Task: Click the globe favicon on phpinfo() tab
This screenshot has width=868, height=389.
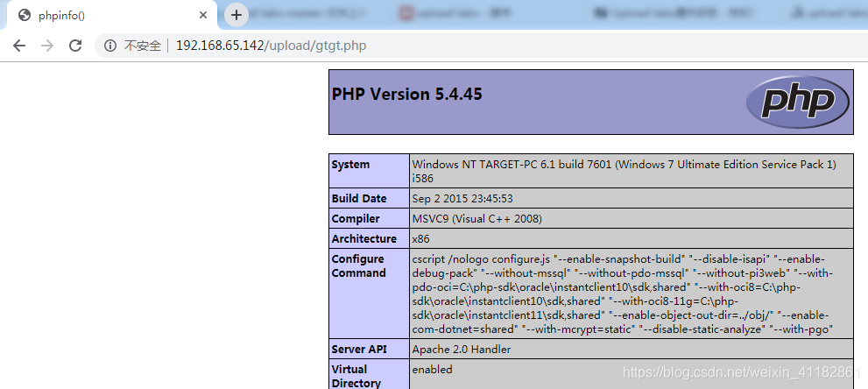Action: pos(25,16)
